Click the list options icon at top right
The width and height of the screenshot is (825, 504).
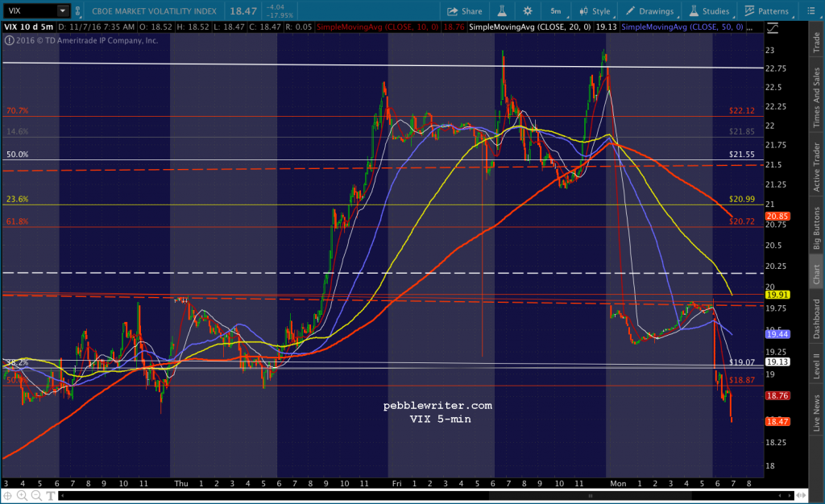tap(810, 11)
